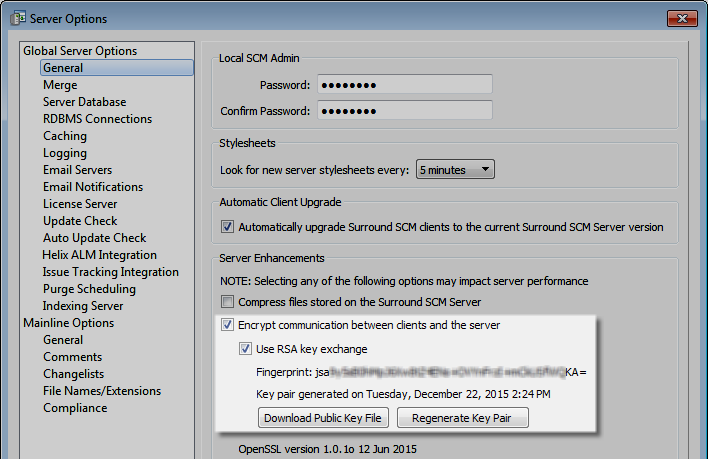Select the Compliance category

click(x=75, y=408)
